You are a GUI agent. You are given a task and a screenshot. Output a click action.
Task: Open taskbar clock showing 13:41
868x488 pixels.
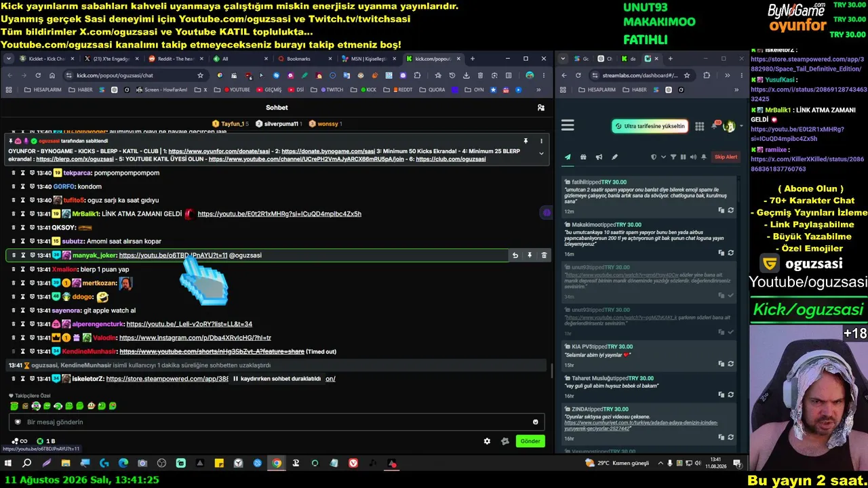pos(715,464)
